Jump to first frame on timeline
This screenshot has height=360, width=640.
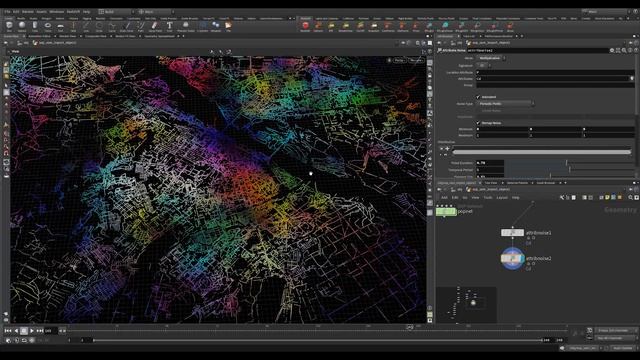pos(8,331)
